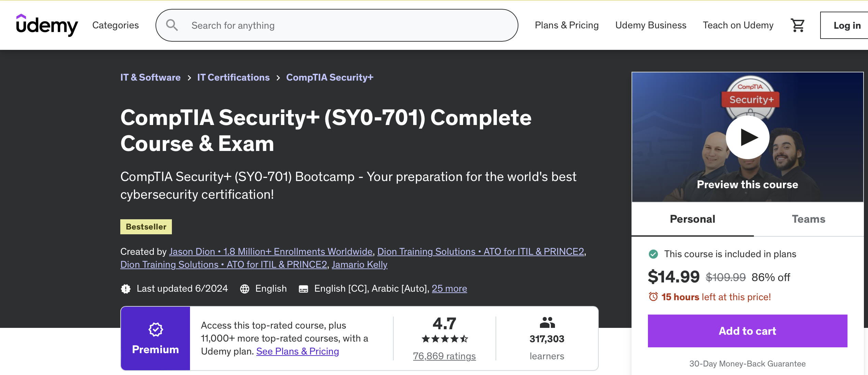The width and height of the screenshot is (868, 375).
Task: Open the Categories dropdown
Action: [115, 25]
